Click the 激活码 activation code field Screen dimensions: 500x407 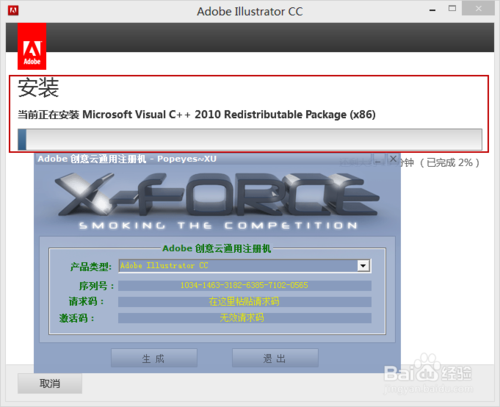click(245, 318)
